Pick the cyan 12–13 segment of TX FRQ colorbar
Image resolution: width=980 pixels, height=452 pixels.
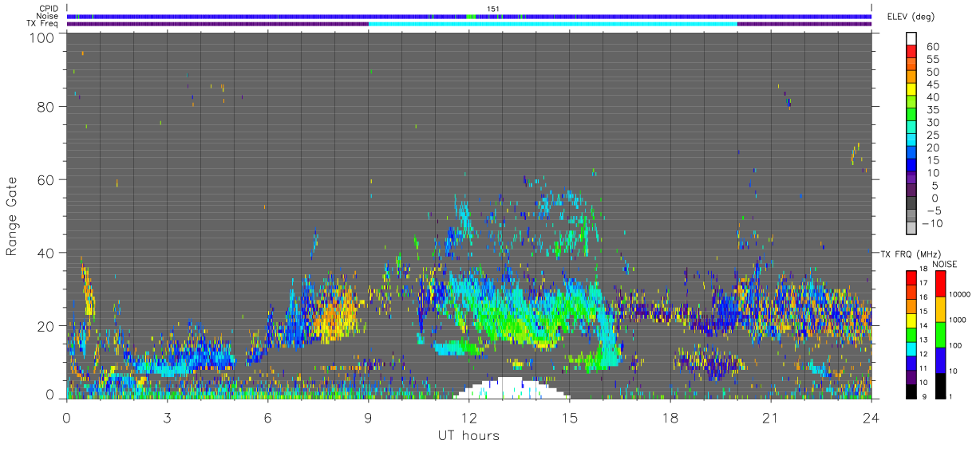point(911,348)
